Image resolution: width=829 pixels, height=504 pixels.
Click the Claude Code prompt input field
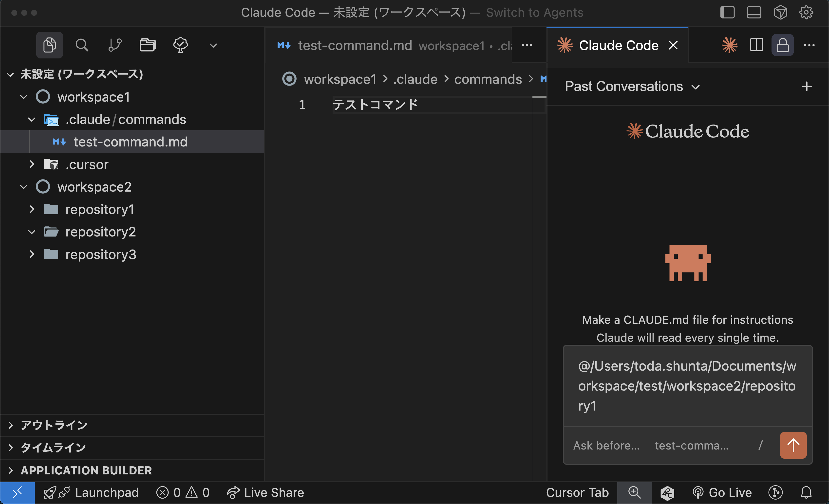tap(687, 386)
